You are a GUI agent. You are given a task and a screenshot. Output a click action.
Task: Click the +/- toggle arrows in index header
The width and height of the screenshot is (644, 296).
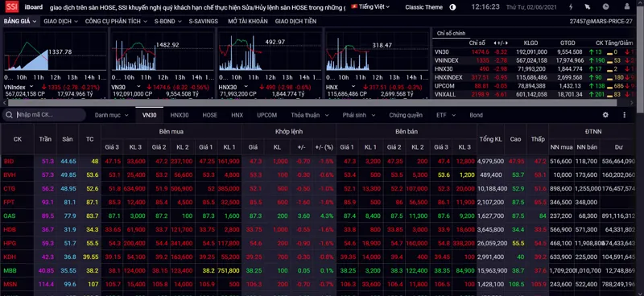[x=501, y=43]
